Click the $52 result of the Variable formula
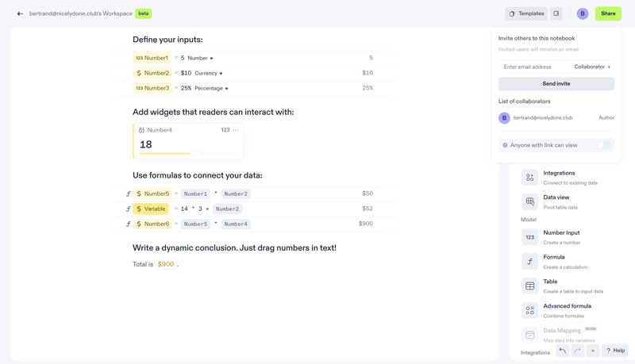The width and height of the screenshot is (635, 364). [368, 209]
